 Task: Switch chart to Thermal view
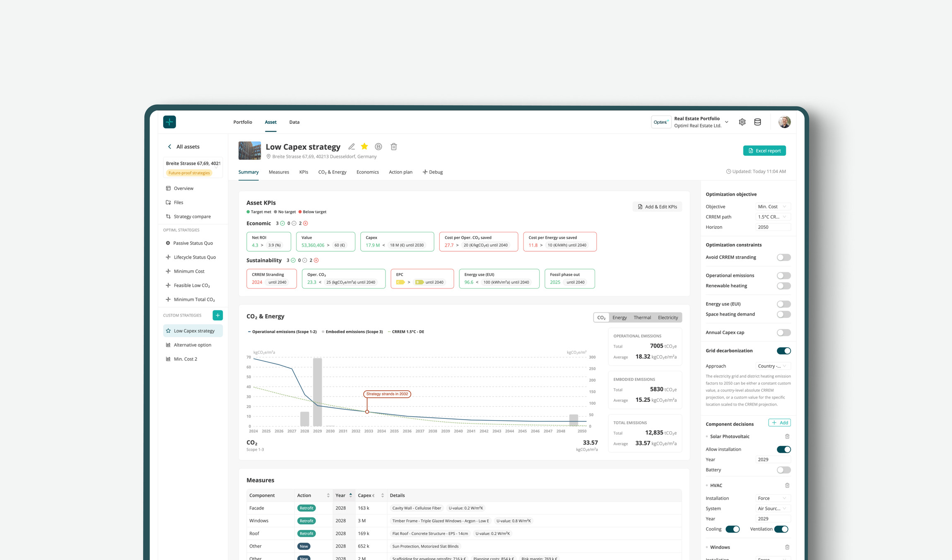642,317
